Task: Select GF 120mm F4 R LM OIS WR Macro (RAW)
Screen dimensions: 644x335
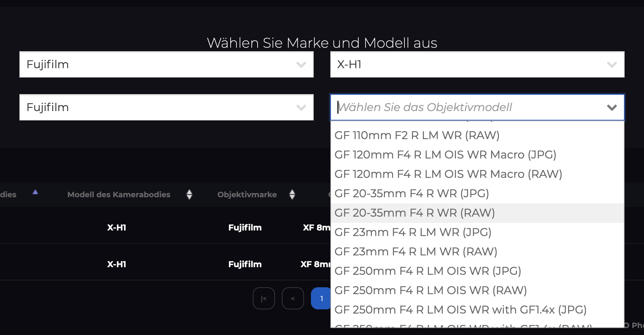Action: tap(477, 174)
